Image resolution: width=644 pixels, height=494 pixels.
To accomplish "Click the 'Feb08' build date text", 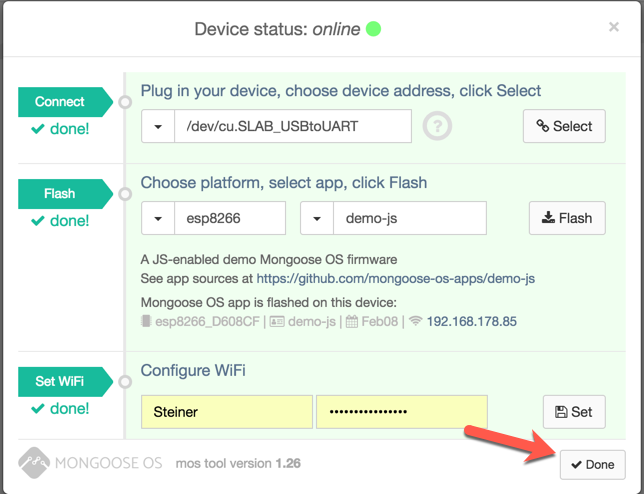I will click(x=380, y=321).
